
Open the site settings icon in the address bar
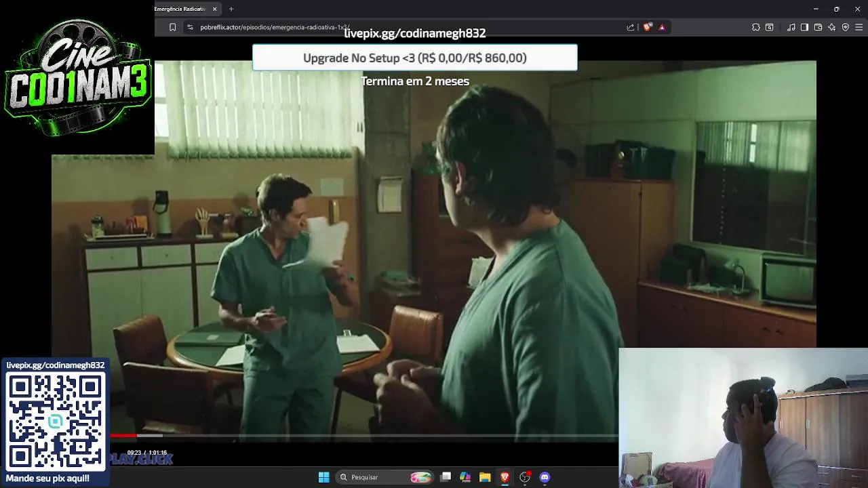pyautogui.click(x=191, y=27)
